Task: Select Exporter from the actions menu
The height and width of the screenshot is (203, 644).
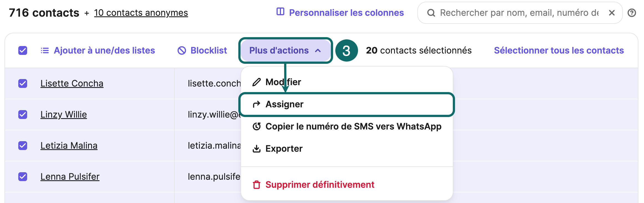Action: click(283, 148)
